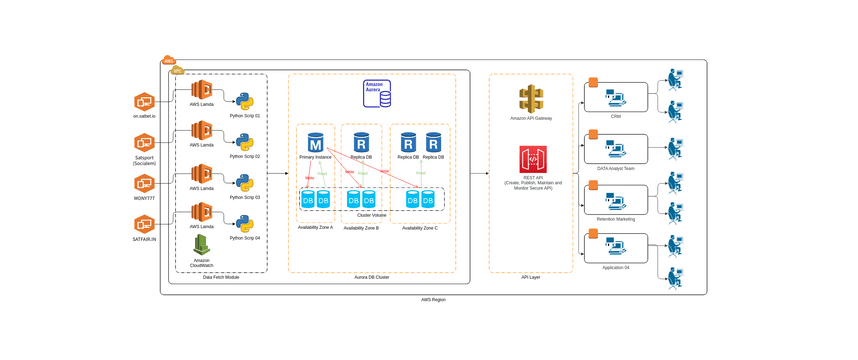Click the 'Primary Instance' label
Viewport: 858px width, 360px height.
[315, 158]
